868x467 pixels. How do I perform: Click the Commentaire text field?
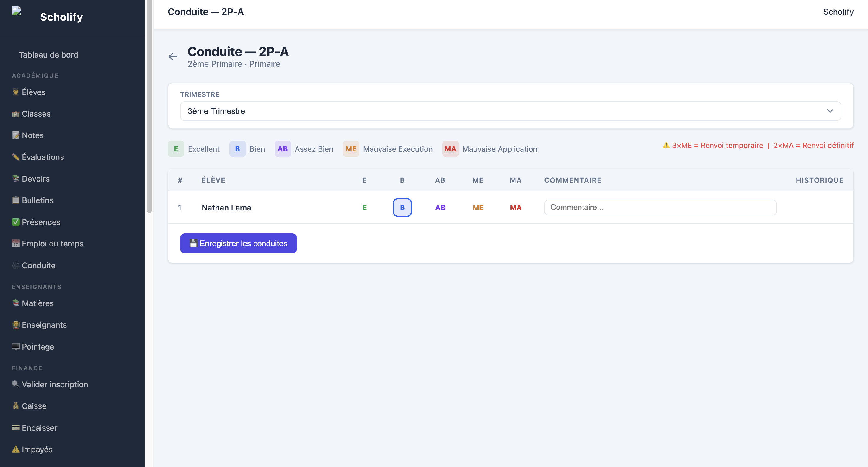(x=660, y=207)
